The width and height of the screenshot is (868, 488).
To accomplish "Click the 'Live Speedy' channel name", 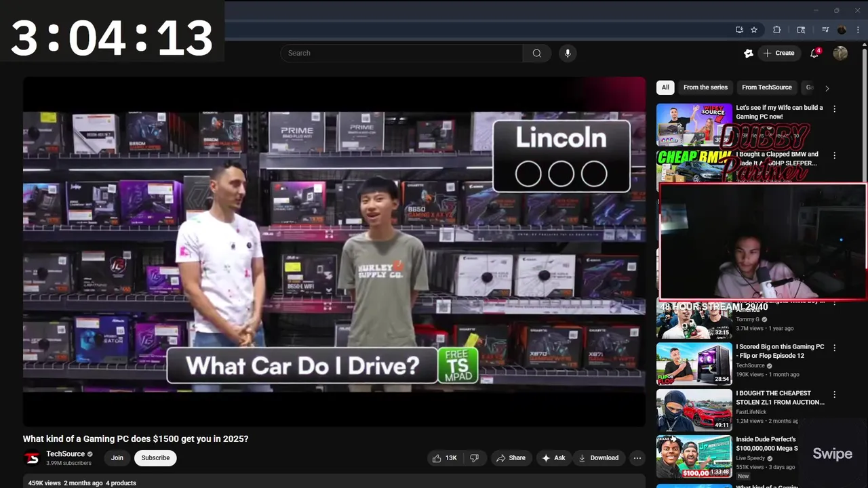I will 751,458.
